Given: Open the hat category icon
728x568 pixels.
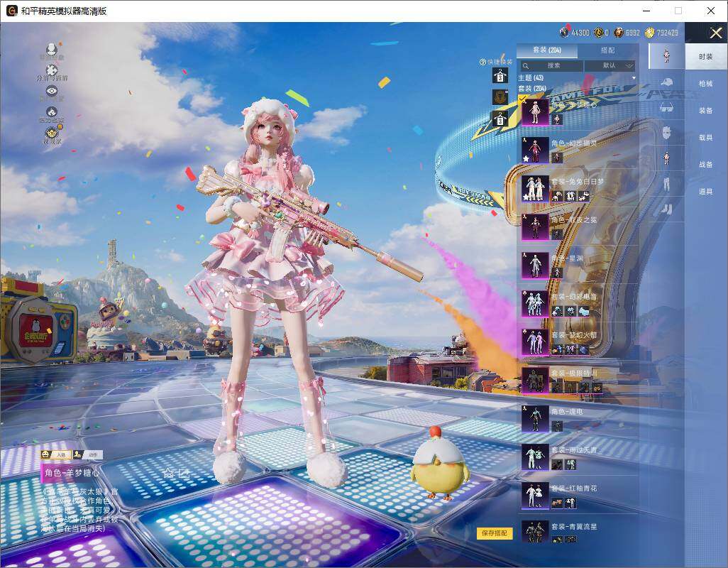Looking at the screenshot, I should [x=666, y=82].
